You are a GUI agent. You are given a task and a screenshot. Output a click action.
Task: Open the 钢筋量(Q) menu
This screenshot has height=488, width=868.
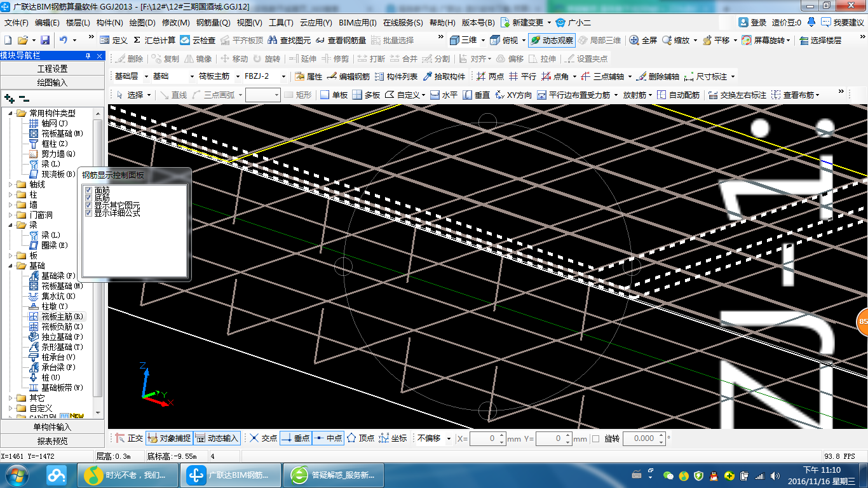[213, 22]
